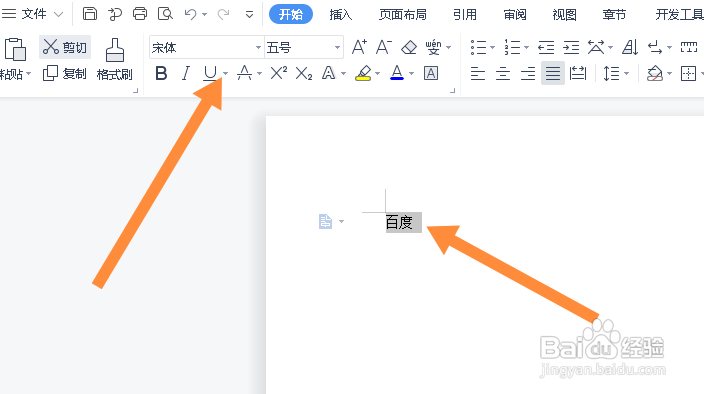Viewport: 704px width, 394px height.
Task: Click the selected text 百度 in document
Action: coord(399,222)
